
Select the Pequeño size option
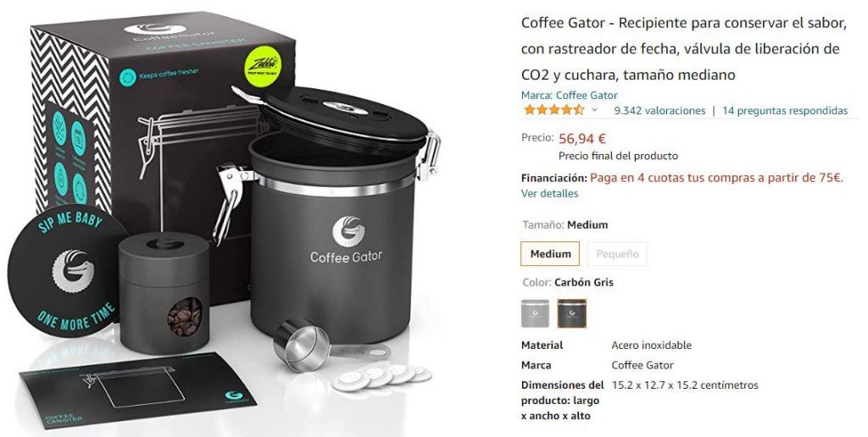(617, 254)
